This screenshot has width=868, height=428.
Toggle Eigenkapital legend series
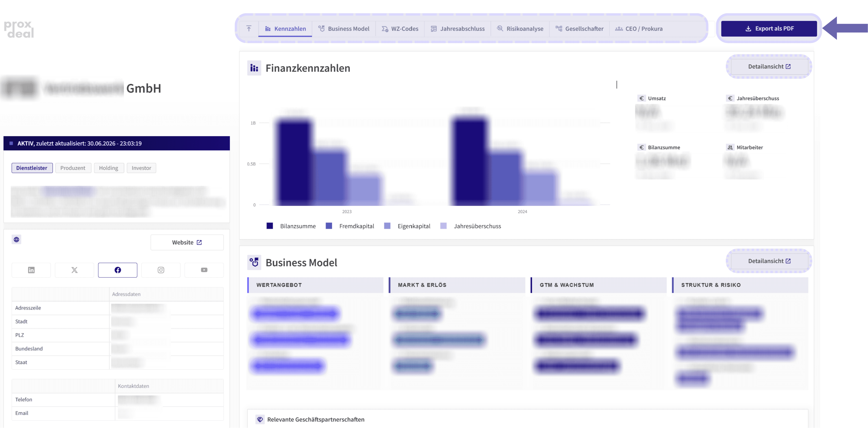coord(407,226)
